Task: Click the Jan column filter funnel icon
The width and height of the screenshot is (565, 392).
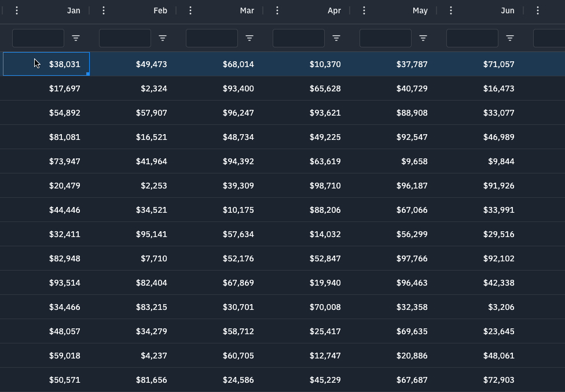Action: click(x=76, y=38)
